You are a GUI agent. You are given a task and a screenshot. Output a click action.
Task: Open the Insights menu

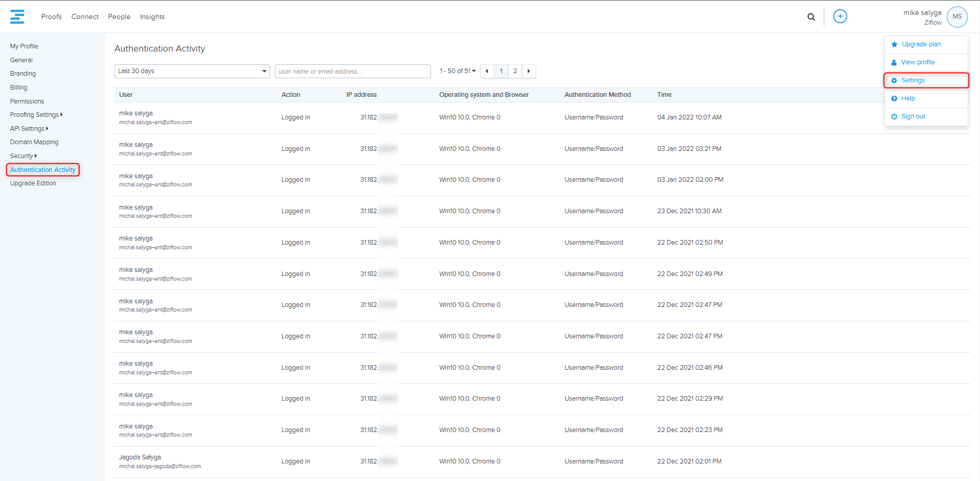152,16
